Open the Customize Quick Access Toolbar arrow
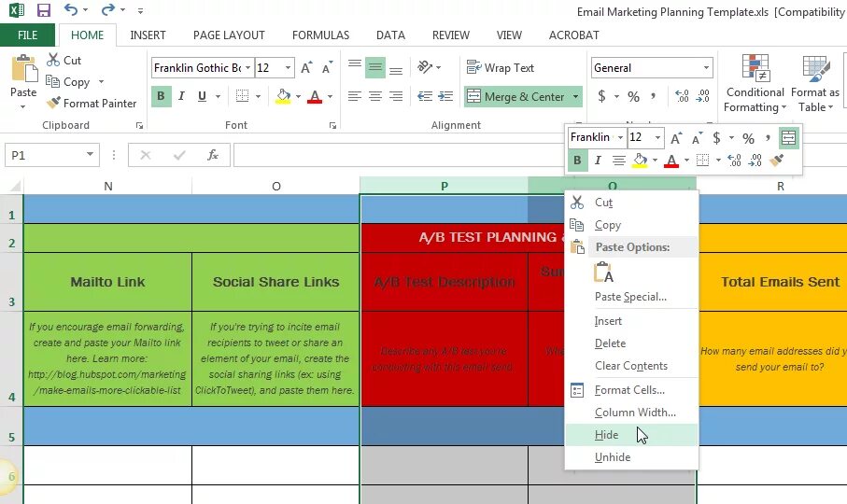 point(140,10)
